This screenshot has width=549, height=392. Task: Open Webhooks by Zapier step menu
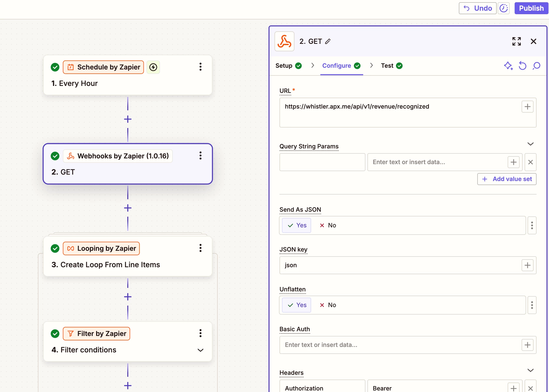[x=200, y=156]
